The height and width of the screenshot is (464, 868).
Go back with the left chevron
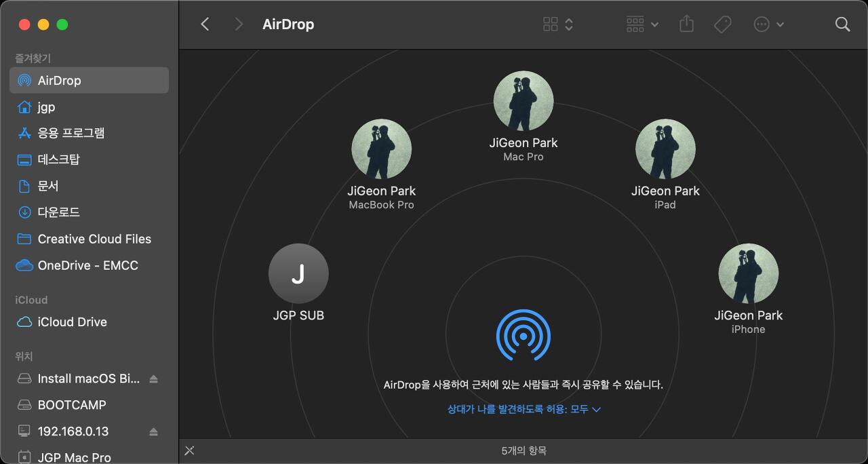[205, 24]
